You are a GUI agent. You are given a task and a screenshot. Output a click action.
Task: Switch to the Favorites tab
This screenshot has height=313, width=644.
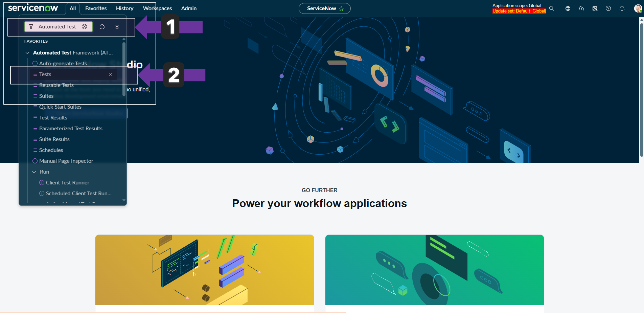(96, 8)
